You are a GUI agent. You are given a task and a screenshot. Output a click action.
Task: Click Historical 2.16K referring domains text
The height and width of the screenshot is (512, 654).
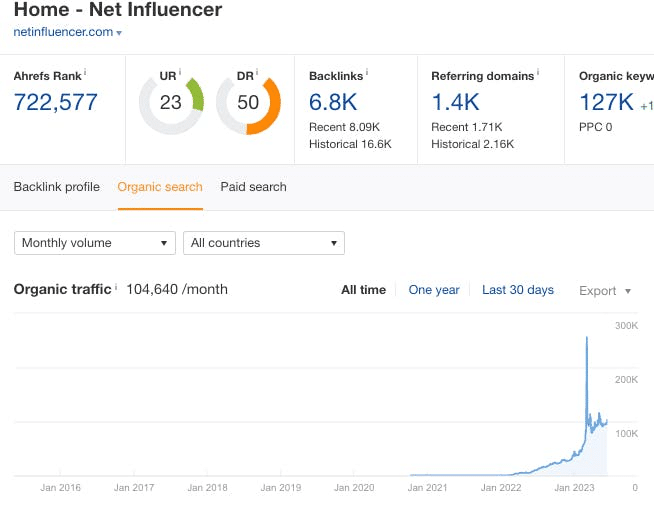472,144
